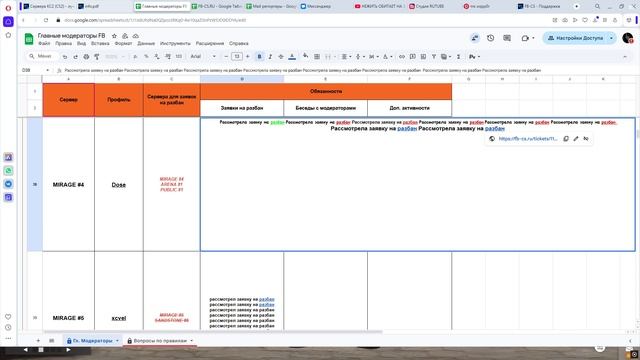Open the borders tool
The image size is (640, 360).
point(317,57)
